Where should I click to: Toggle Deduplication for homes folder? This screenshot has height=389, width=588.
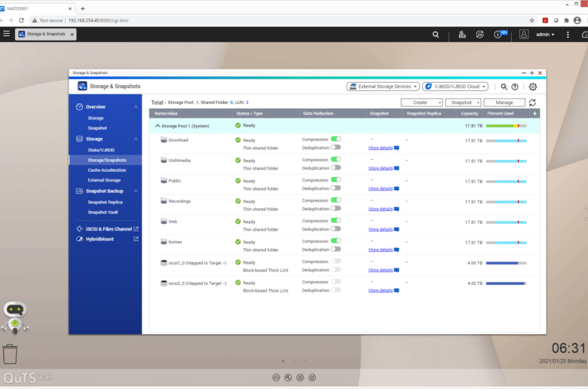pyautogui.click(x=335, y=249)
